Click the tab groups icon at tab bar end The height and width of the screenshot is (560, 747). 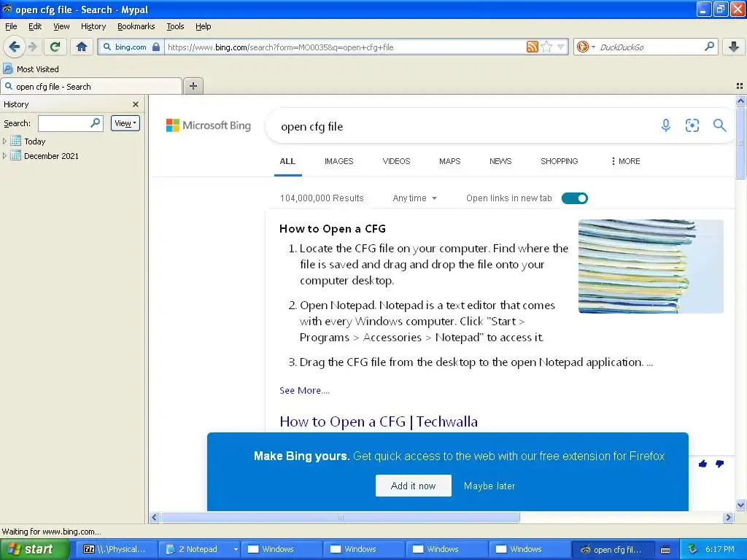740,86
